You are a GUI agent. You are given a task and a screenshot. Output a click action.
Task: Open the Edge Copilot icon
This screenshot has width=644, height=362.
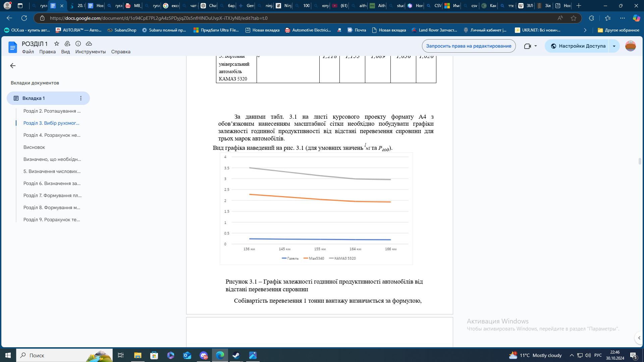[636, 18]
